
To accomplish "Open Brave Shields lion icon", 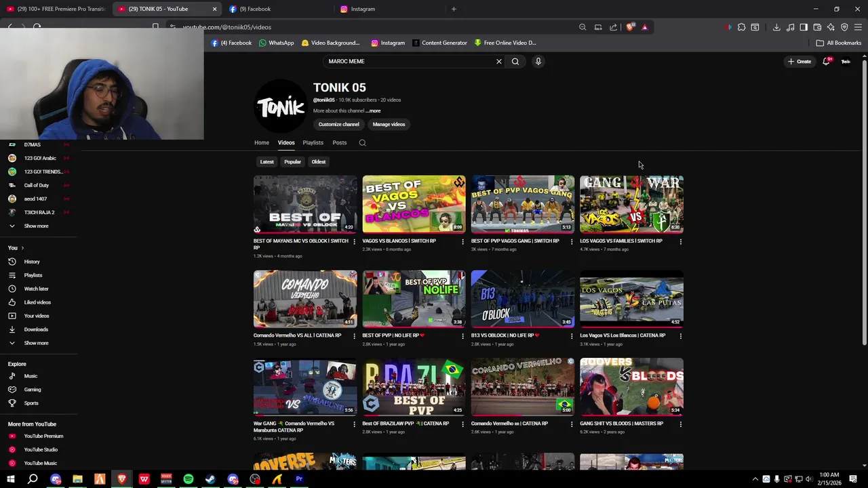I will coord(630,27).
